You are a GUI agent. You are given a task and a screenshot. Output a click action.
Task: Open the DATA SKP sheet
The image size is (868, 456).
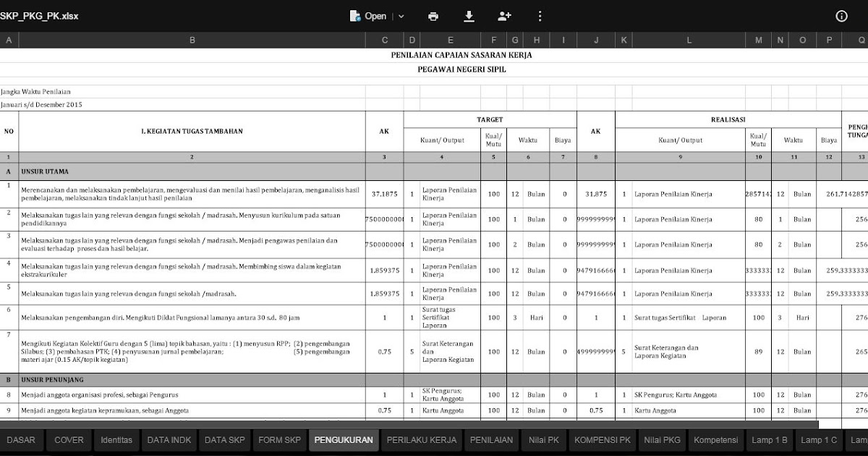[224, 439]
